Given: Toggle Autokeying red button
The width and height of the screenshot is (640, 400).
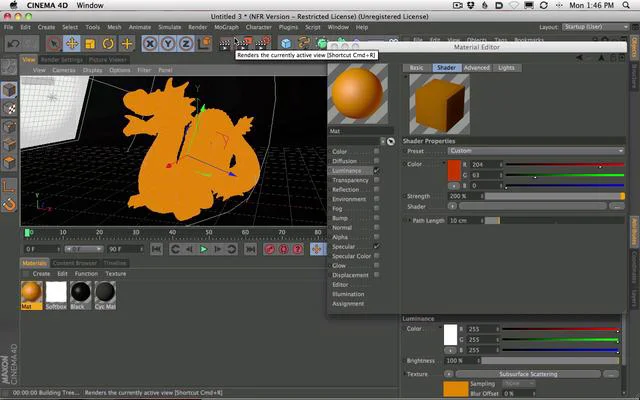Looking at the screenshot, I should [284, 249].
